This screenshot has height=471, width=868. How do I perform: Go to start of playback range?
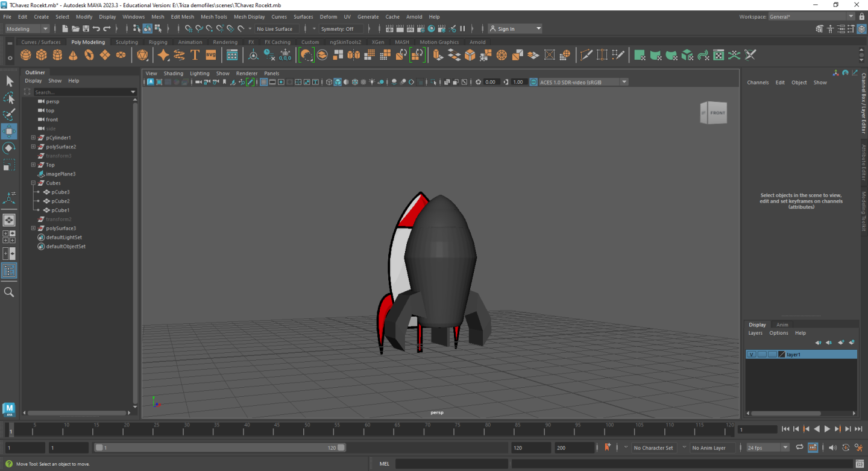(785, 429)
